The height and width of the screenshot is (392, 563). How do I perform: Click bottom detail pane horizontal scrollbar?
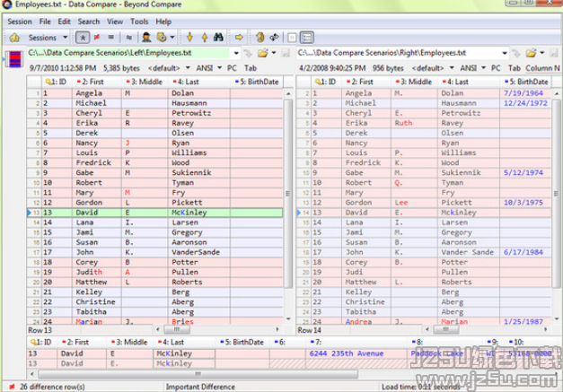(x=198, y=374)
